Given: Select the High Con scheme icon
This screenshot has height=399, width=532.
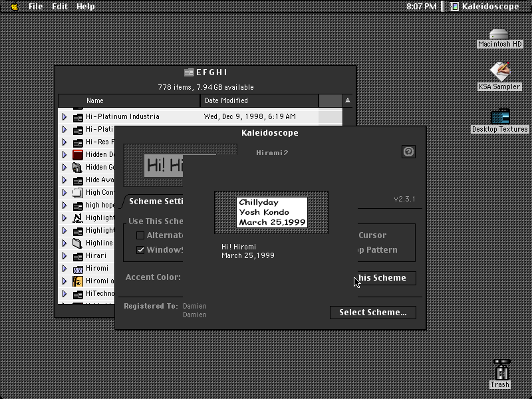Looking at the screenshot, I should [x=78, y=193].
